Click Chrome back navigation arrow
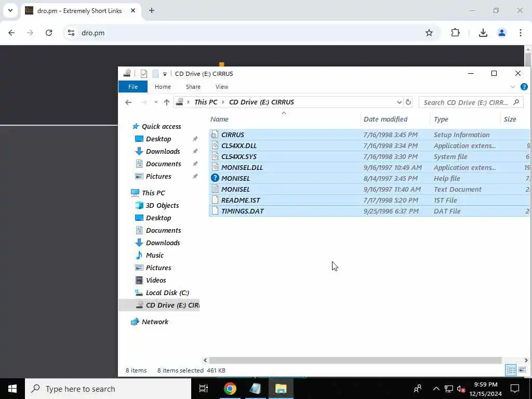This screenshot has width=532, height=399. pos(11,33)
